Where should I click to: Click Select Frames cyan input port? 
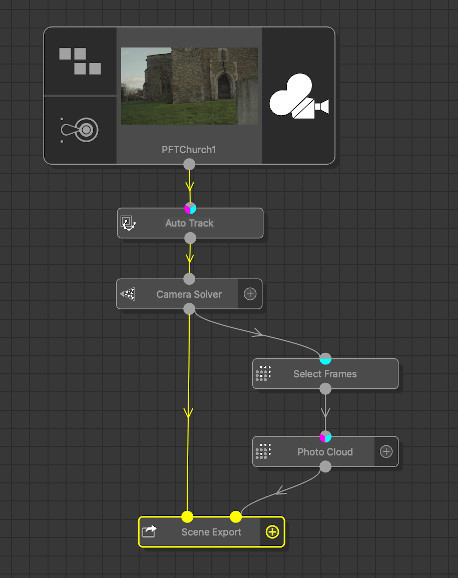[x=325, y=359]
